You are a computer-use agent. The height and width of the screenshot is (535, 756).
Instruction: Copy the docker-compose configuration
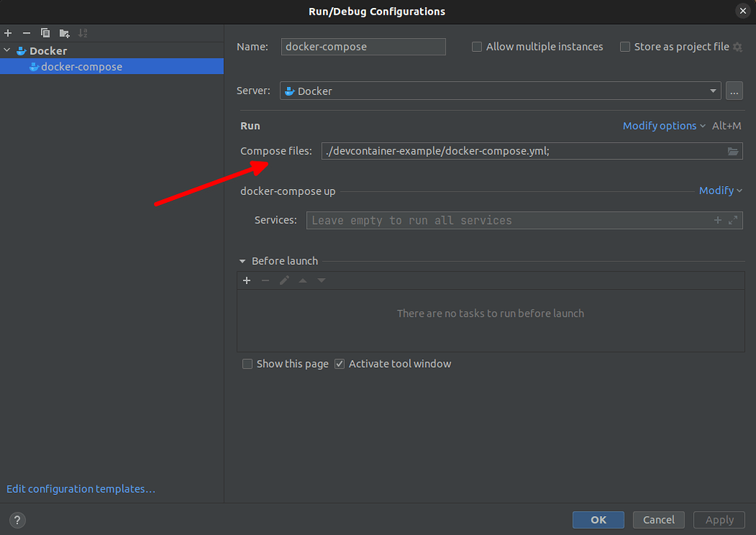(45, 33)
